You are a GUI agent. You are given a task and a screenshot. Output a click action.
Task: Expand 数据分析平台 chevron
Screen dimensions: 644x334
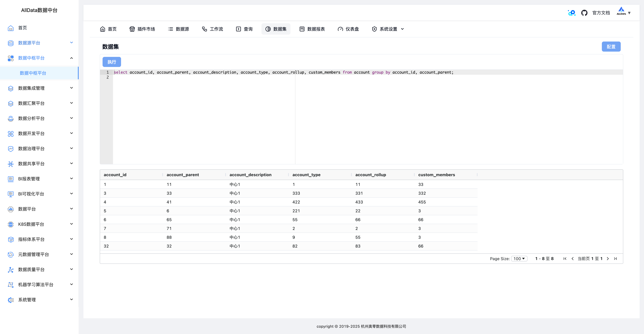coord(71,118)
